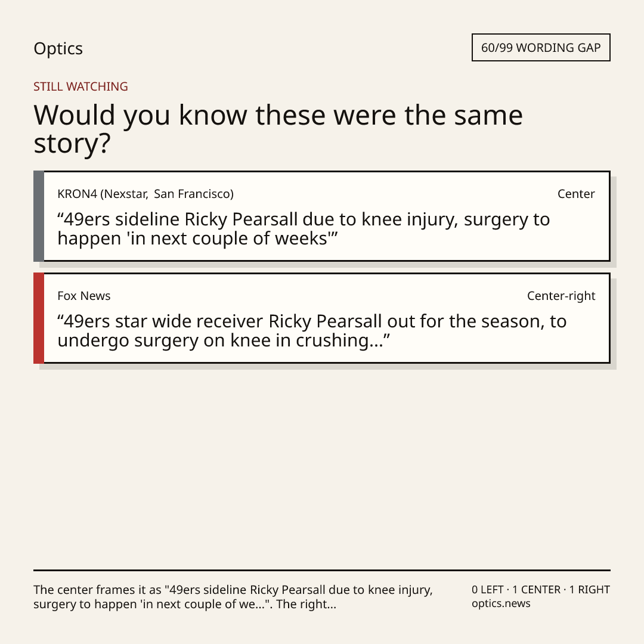Open the Fox News headline card
Image resolution: width=644 pixels, height=644 pixels.
pos(322,318)
